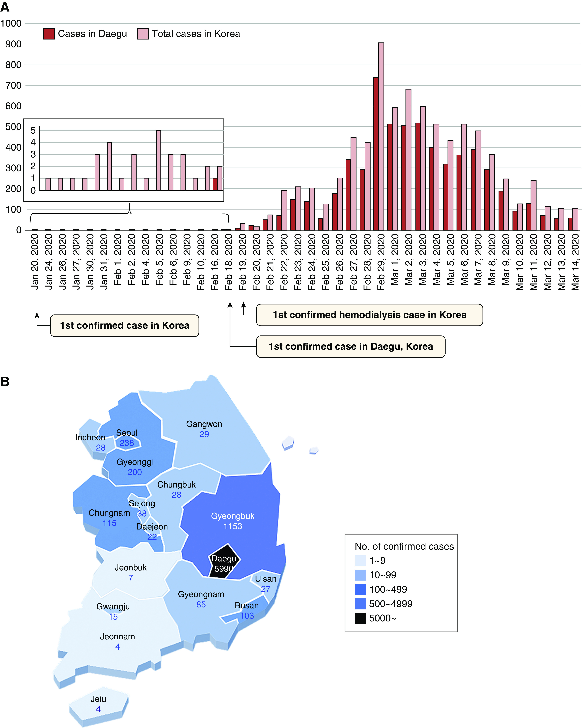Click the 'Jeonnam' map label
The image size is (582, 728).
point(117,636)
